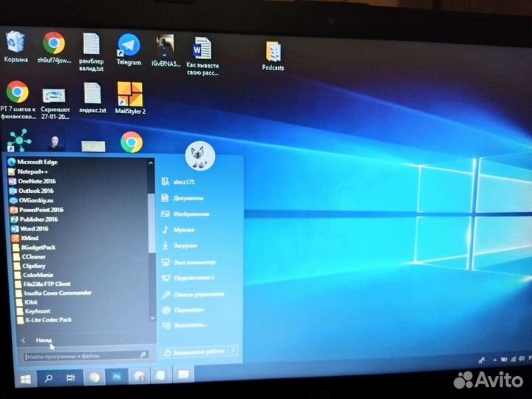Expand the CCleaner folder
Image resolution: width=532 pixels, height=399 pixels.
click(x=30, y=256)
